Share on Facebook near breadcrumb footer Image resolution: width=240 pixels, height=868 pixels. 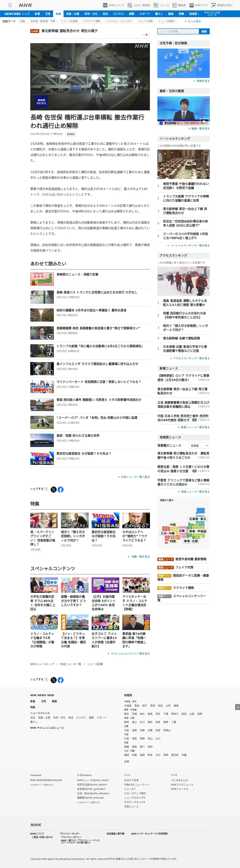pos(61,680)
